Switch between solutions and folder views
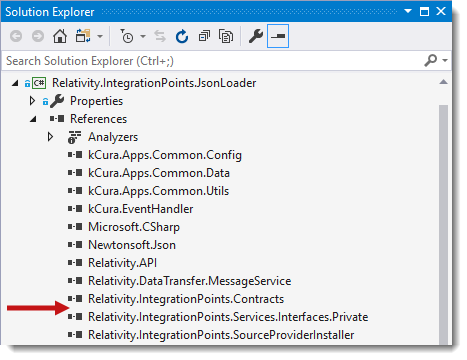467x360 pixels. [83, 36]
